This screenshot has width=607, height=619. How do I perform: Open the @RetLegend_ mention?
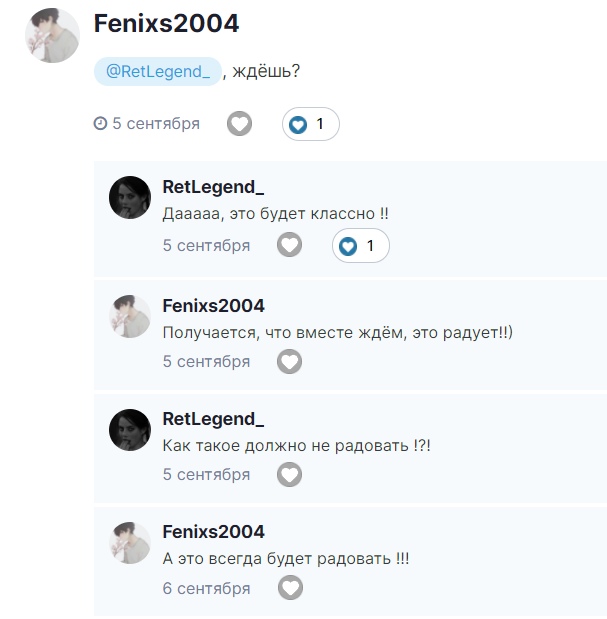pyautogui.click(x=157, y=72)
